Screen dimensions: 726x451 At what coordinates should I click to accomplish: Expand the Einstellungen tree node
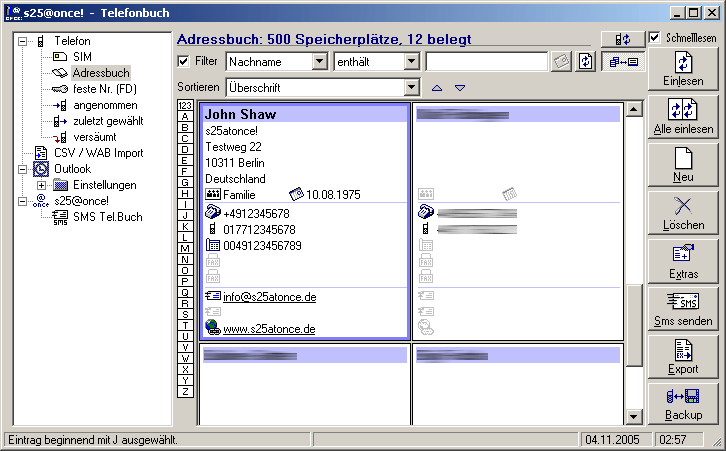pyautogui.click(x=41, y=185)
